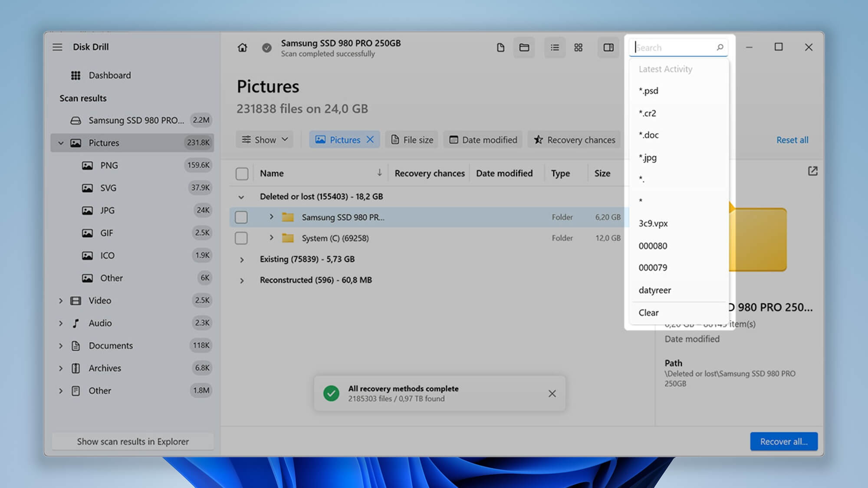Expand the Existing (75839) group

[242, 260]
